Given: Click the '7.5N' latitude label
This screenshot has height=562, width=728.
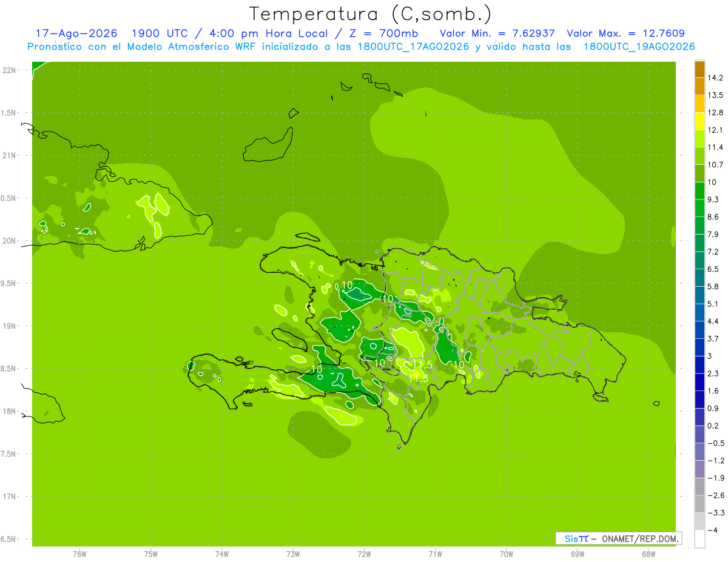Looking at the screenshot, I should coord(9,454).
